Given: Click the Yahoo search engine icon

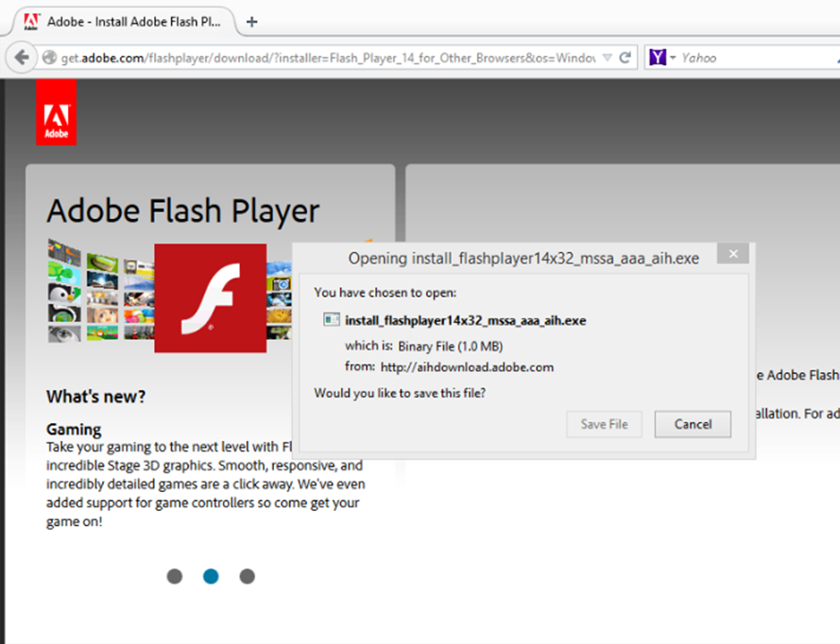Looking at the screenshot, I should (x=658, y=57).
